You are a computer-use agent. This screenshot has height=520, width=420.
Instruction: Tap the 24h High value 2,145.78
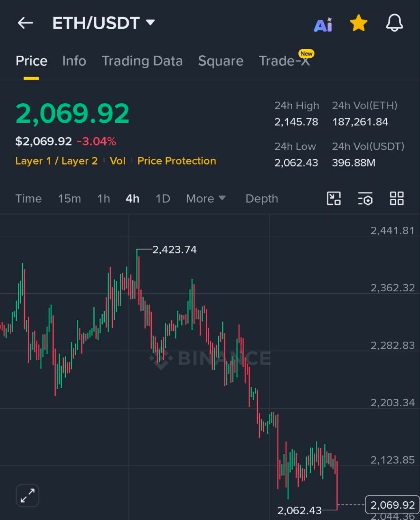(296, 122)
